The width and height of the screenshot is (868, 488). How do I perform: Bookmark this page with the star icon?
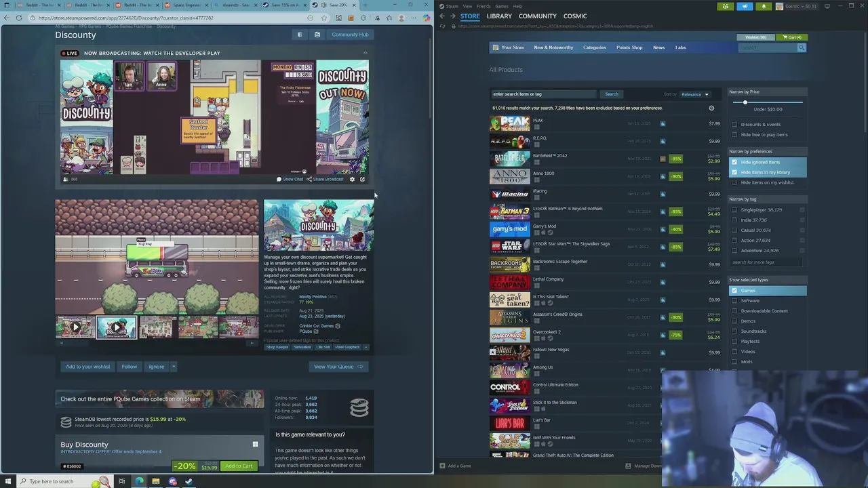(x=324, y=18)
